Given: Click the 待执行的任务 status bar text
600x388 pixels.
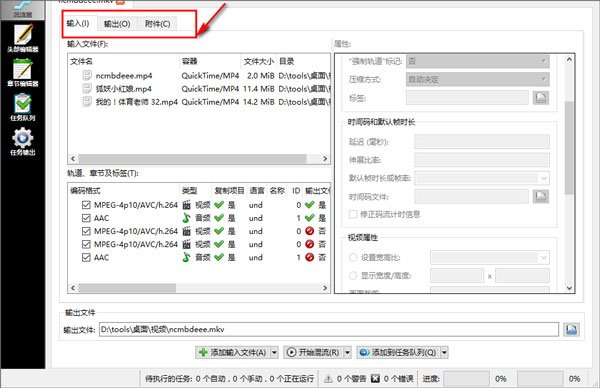Looking at the screenshot, I should pos(229,379).
